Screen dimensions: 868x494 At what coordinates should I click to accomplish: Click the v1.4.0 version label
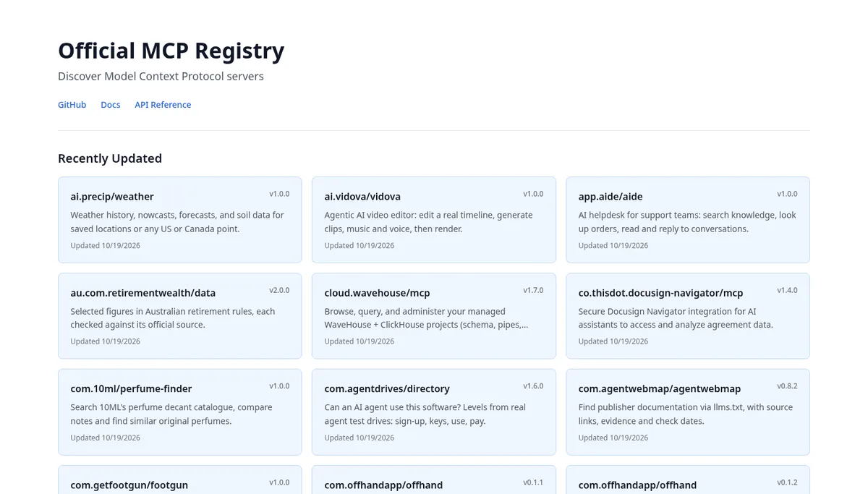point(787,290)
